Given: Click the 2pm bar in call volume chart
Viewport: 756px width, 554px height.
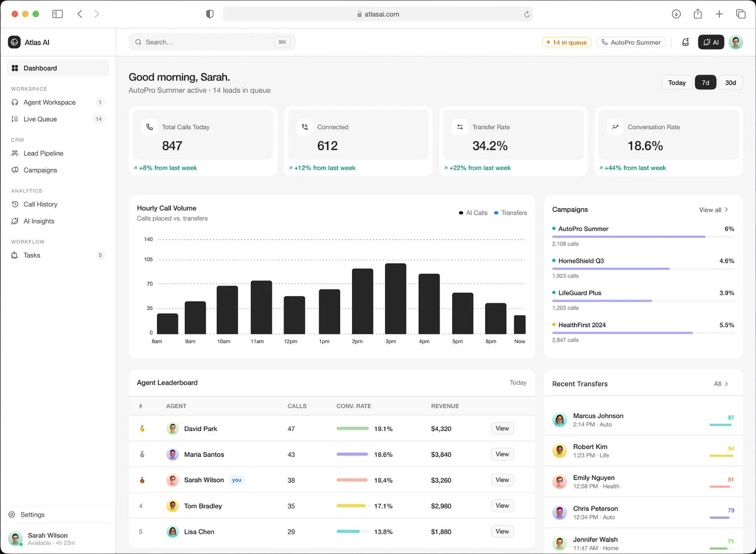Looking at the screenshot, I should [x=363, y=301].
